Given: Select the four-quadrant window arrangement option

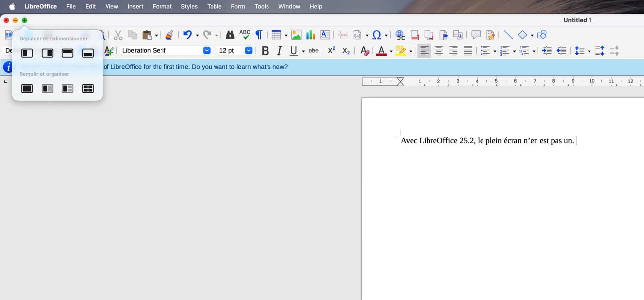Looking at the screenshot, I should (88, 88).
